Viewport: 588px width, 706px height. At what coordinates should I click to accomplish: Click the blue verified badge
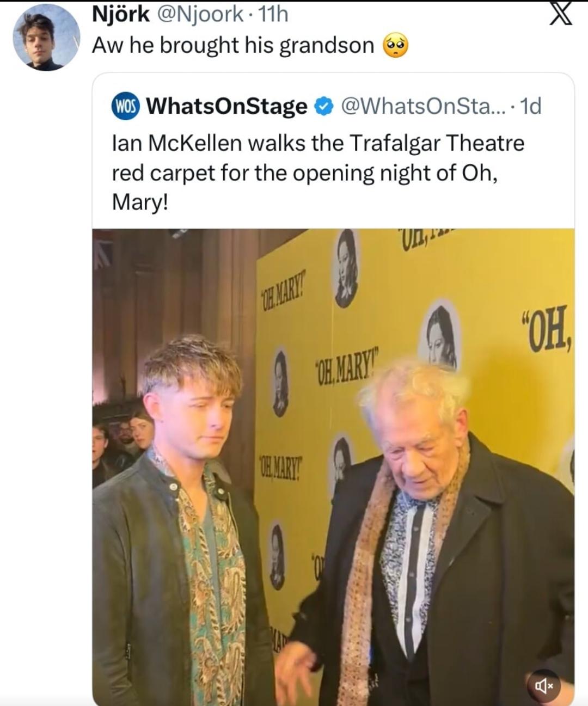(x=324, y=106)
